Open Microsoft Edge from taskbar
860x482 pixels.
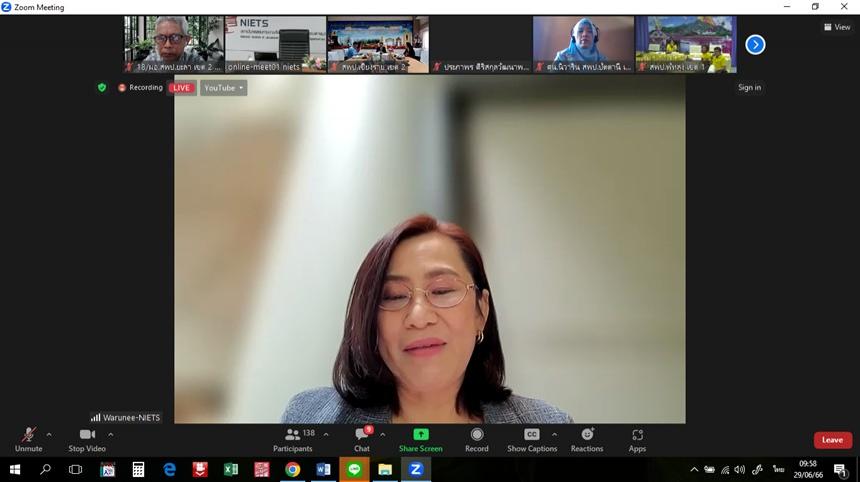coord(169,469)
